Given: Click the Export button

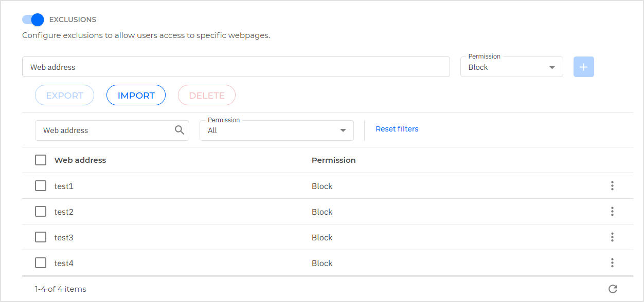Looking at the screenshot, I should pyautogui.click(x=64, y=96).
